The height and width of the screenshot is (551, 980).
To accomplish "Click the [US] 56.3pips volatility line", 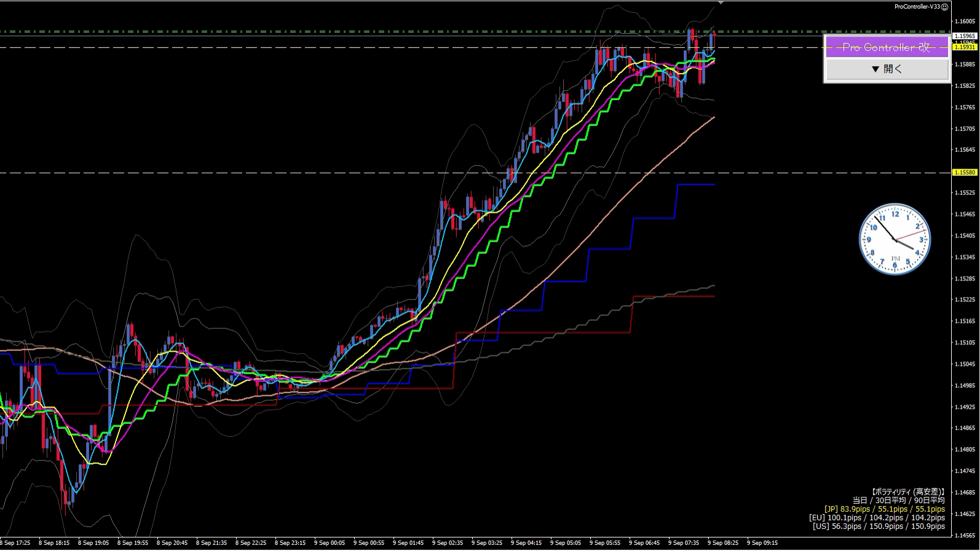I will point(879,526).
